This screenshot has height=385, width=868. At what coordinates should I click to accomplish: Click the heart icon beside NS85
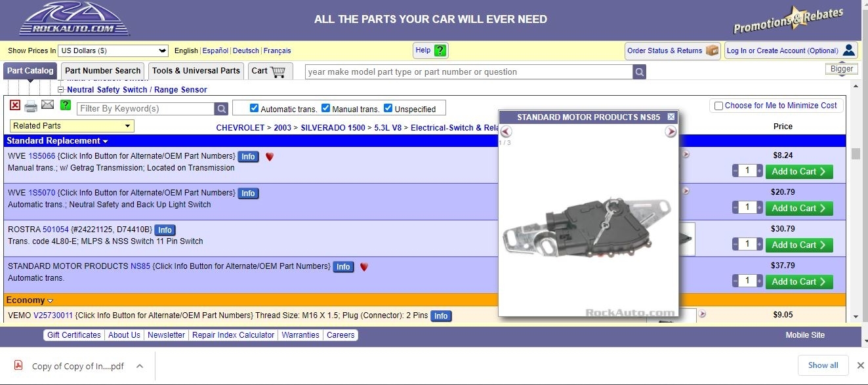click(364, 267)
